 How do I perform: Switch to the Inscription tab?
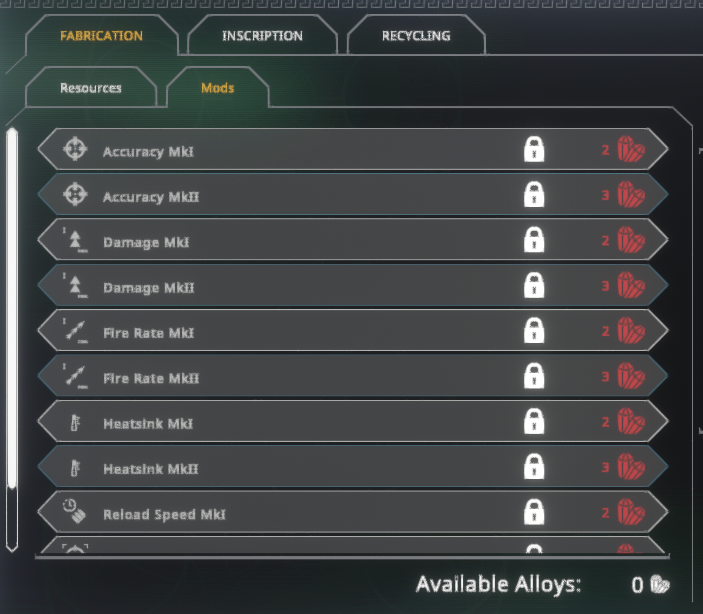coord(262,35)
